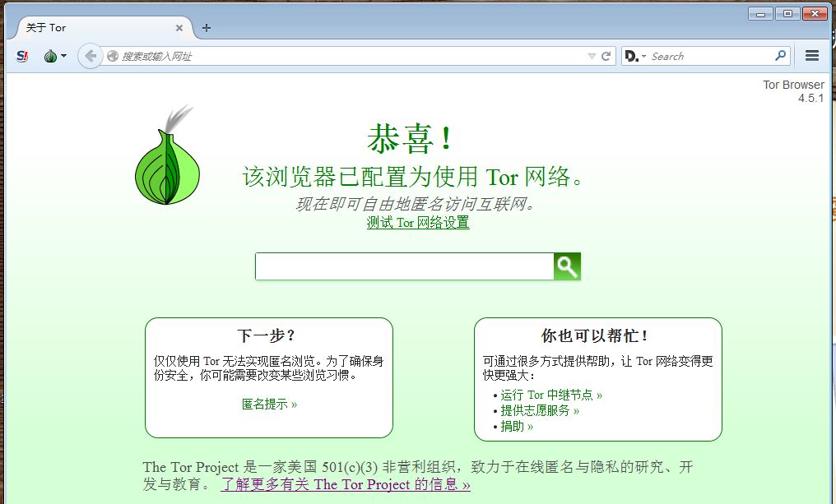Close the browser window
836x504 pixels.
tap(815, 14)
